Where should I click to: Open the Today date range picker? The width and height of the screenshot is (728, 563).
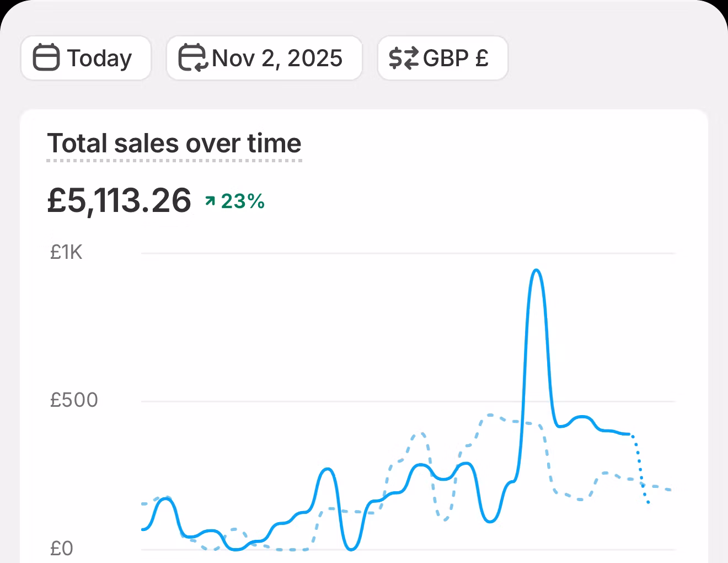click(x=86, y=58)
